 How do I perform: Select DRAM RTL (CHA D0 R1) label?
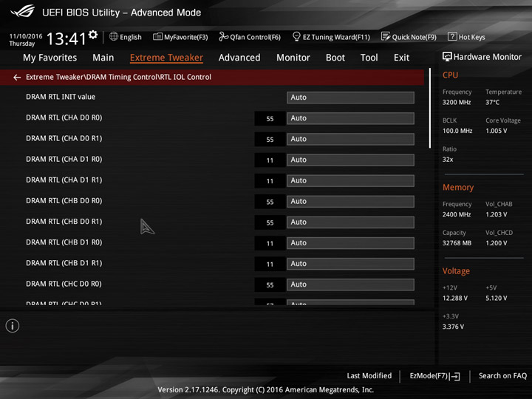click(64, 138)
